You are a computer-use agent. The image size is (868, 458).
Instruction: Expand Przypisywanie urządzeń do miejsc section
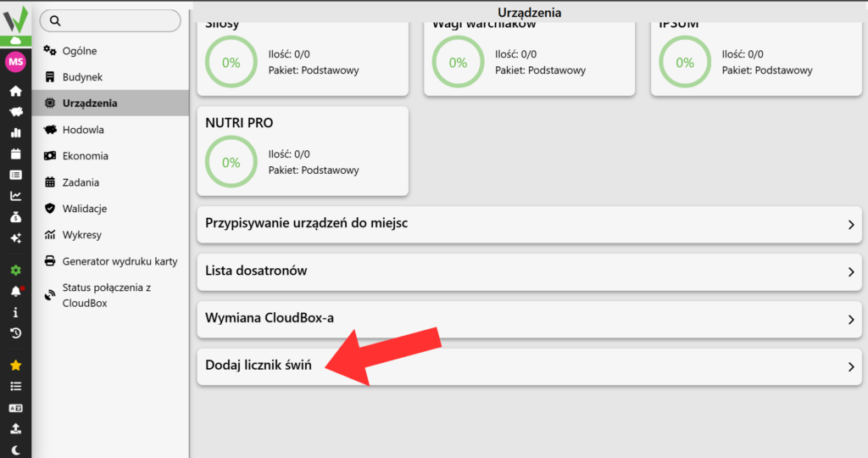click(529, 224)
